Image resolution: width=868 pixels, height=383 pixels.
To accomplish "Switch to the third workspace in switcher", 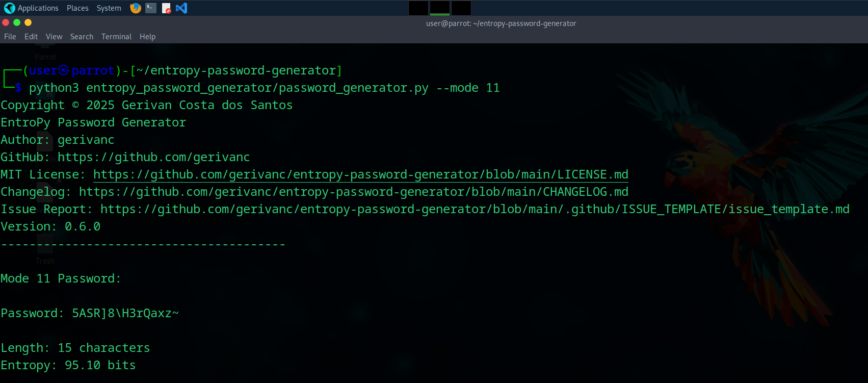I will tap(461, 8).
